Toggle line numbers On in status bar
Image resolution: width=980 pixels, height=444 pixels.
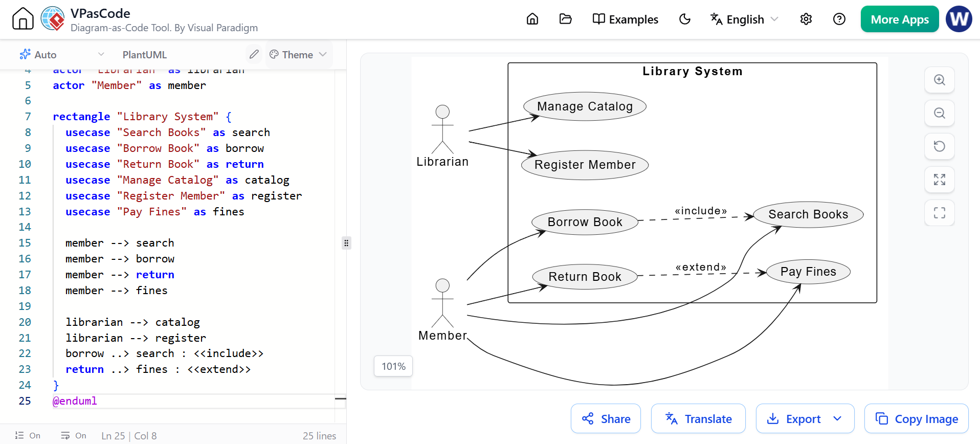pyautogui.click(x=28, y=435)
